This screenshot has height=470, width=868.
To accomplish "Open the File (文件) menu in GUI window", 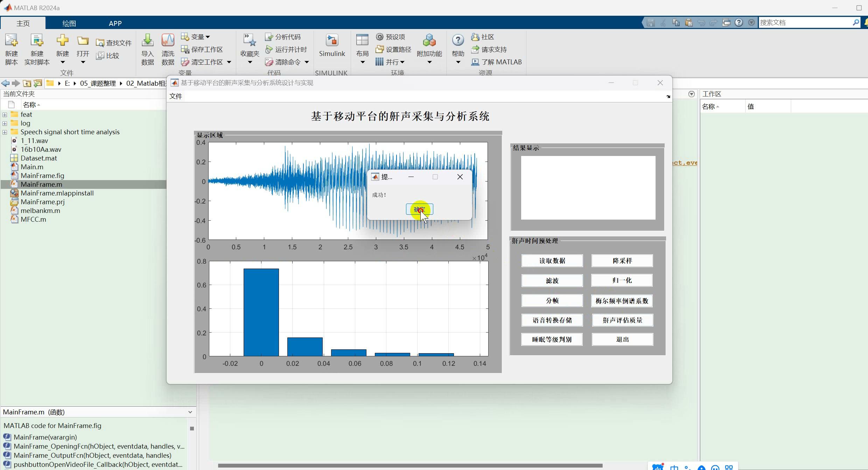I will pyautogui.click(x=176, y=96).
